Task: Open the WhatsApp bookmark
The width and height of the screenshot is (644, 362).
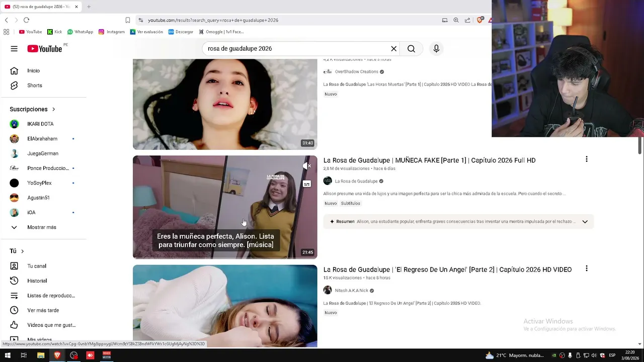Action: click(80, 32)
